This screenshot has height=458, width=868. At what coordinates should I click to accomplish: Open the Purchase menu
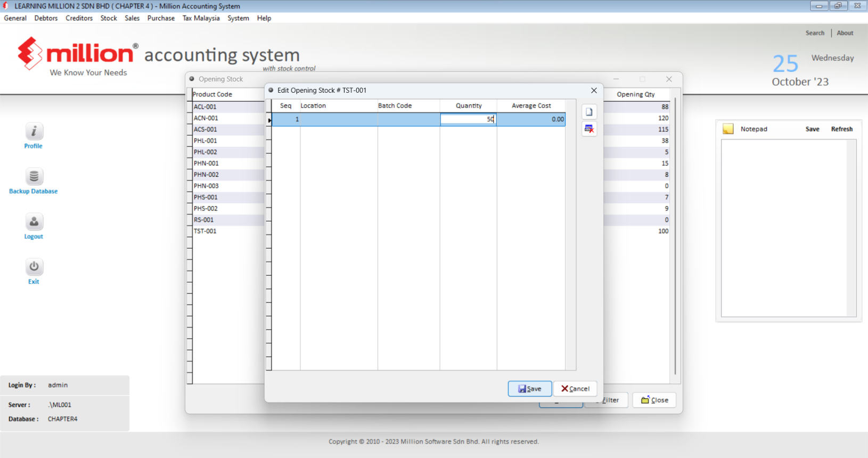coord(161,18)
